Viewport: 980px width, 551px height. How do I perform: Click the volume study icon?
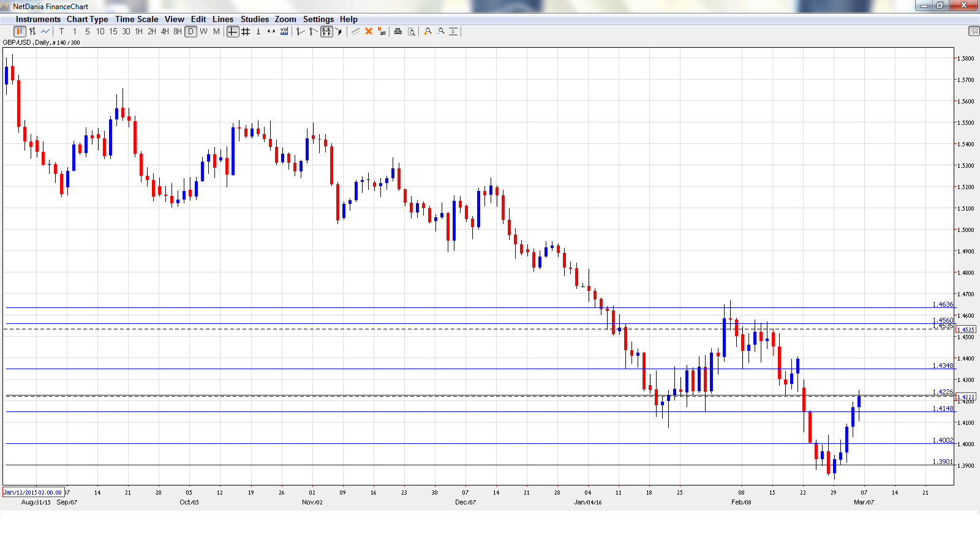tap(284, 31)
